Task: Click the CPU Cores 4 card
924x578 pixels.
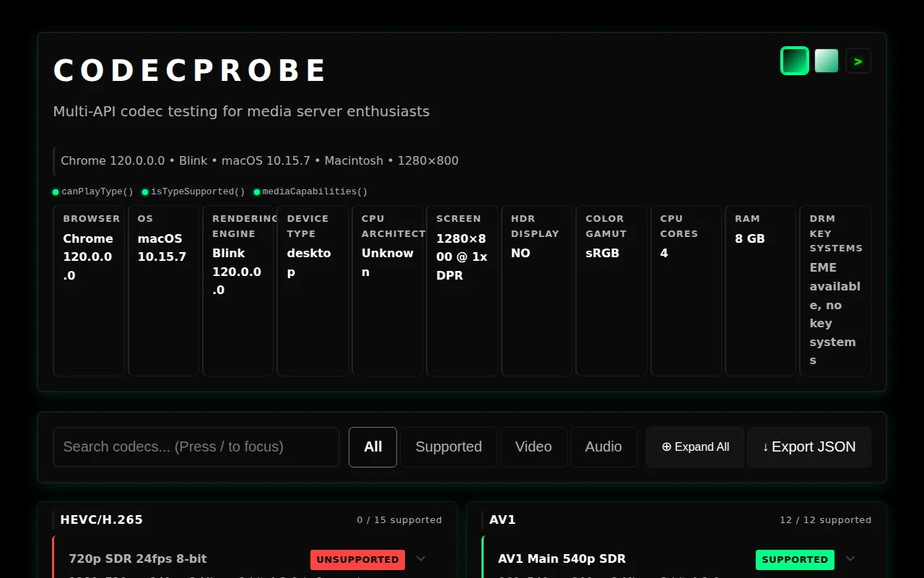Action: point(687,290)
